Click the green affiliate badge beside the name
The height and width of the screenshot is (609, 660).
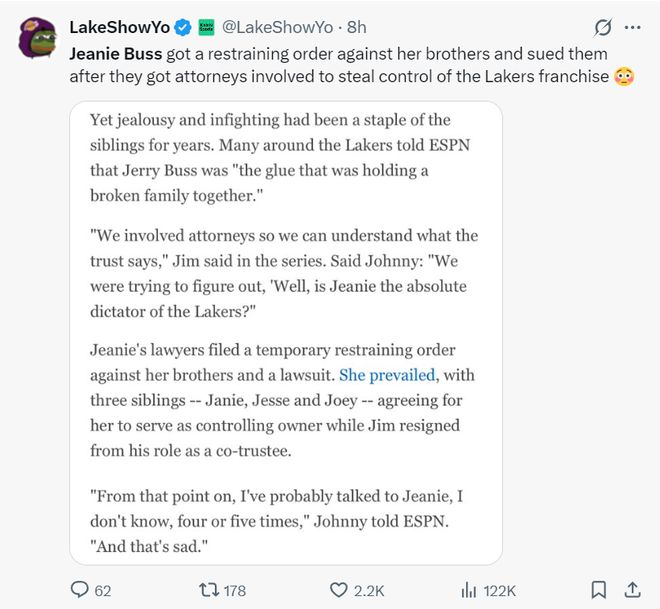click(x=207, y=27)
